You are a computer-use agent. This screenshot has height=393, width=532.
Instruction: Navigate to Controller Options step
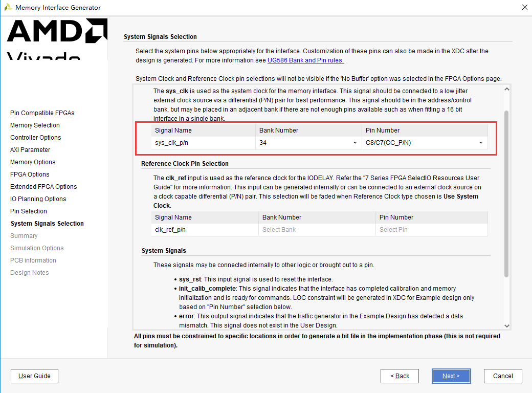click(36, 138)
